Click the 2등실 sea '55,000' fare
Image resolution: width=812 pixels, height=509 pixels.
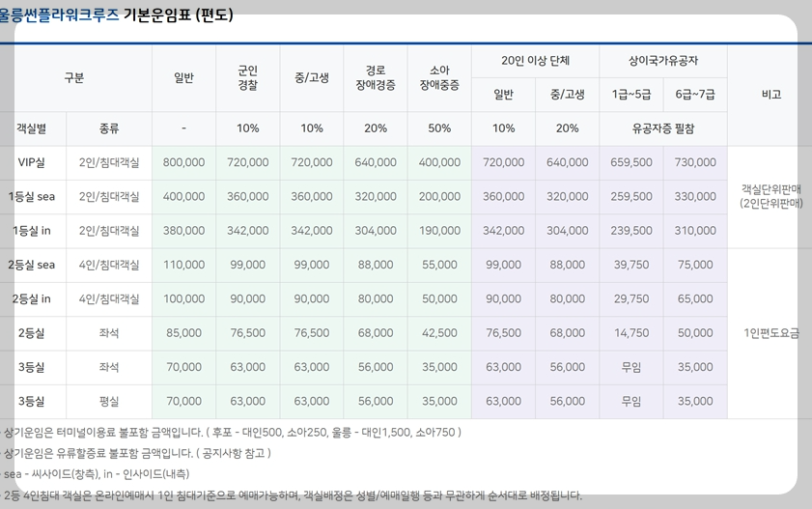pyautogui.click(x=439, y=265)
